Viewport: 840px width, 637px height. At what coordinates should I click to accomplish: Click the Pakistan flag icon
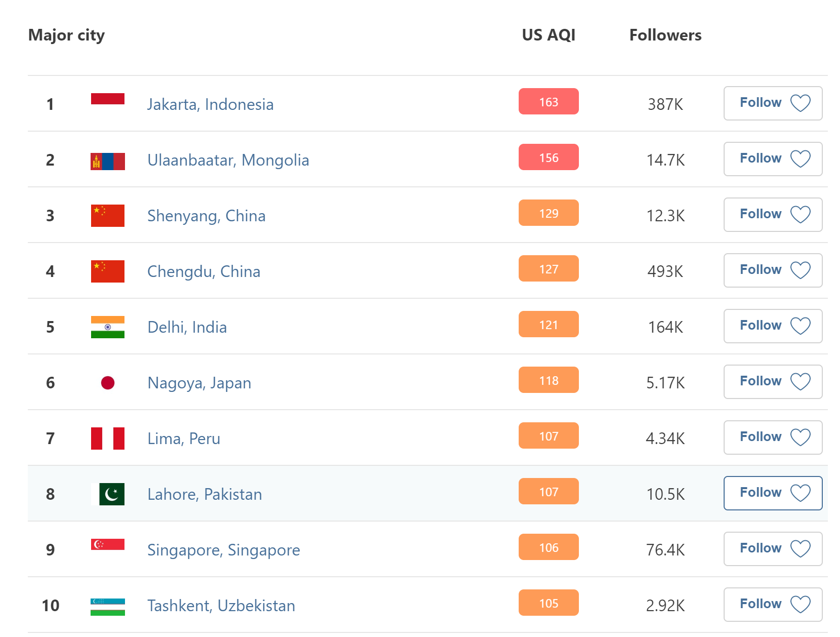coord(108,494)
